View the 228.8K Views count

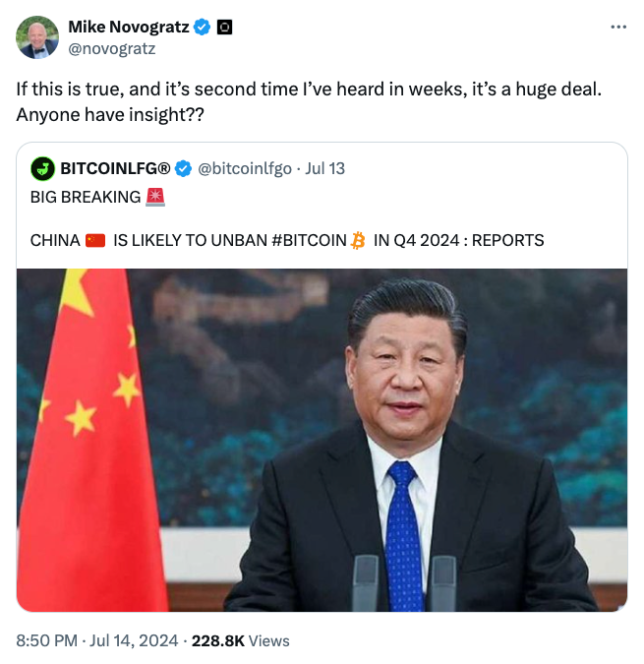[240, 640]
